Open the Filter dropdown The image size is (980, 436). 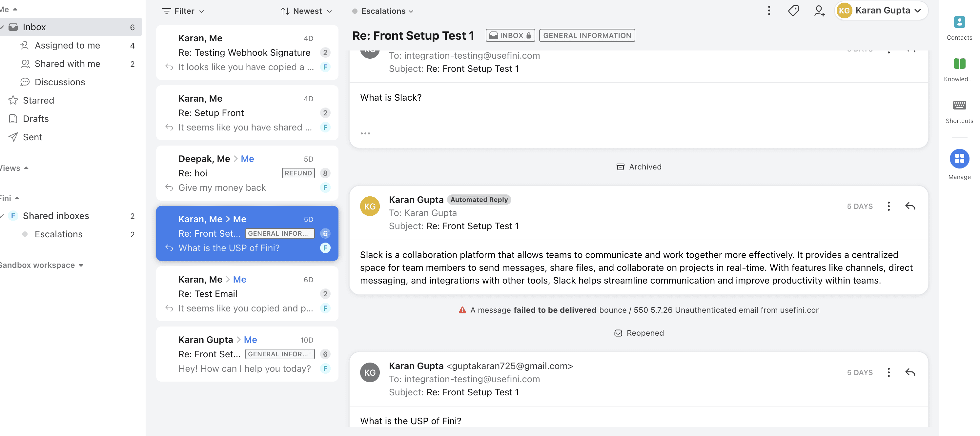(183, 11)
